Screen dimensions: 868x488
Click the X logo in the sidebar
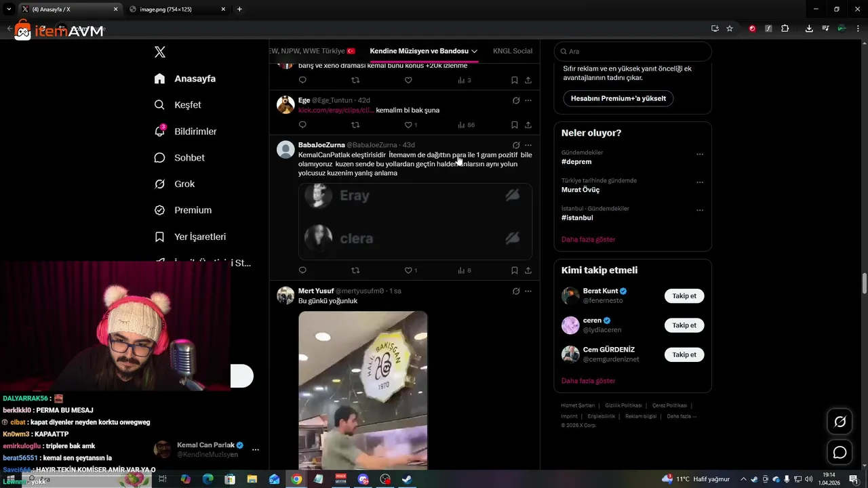click(159, 52)
